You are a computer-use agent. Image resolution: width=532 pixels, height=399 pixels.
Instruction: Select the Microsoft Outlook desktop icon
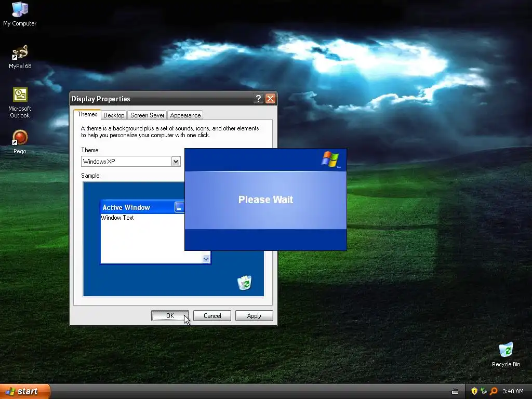pyautogui.click(x=20, y=103)
